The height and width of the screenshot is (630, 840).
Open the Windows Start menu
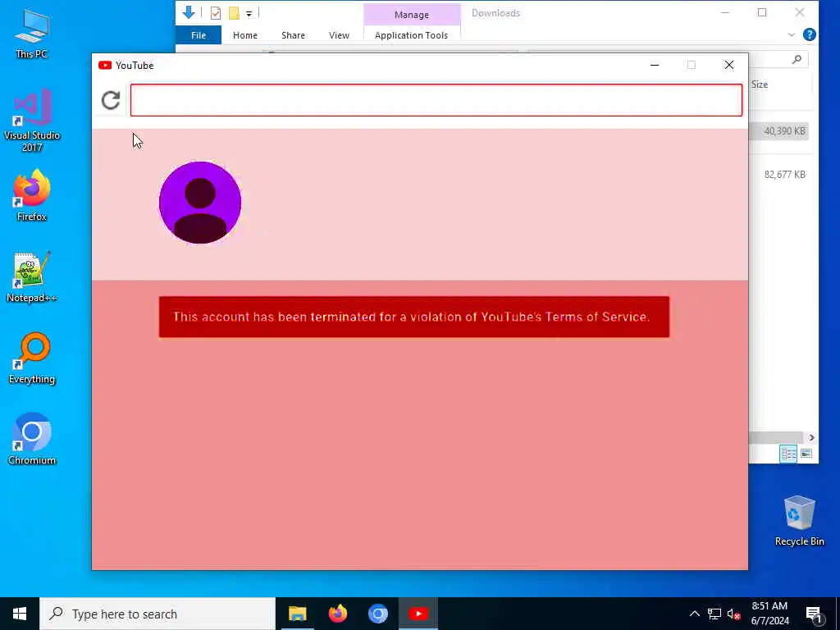pos(20,614)
